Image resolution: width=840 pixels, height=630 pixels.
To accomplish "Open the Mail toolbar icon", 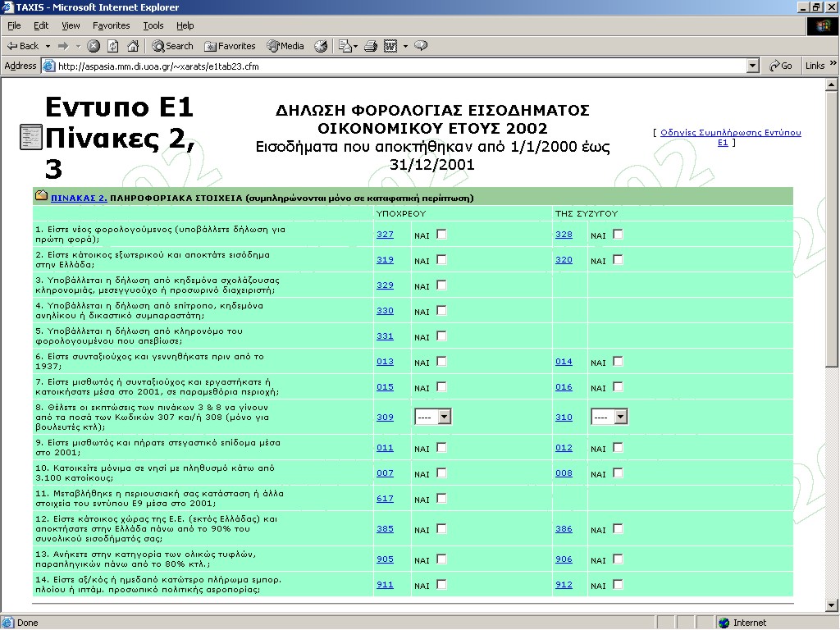I will click(x=345, y=46).
